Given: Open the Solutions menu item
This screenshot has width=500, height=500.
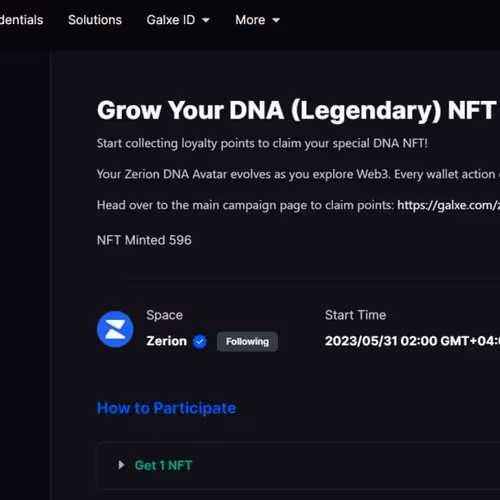Looking at the screenshot, I should [95, 20].
